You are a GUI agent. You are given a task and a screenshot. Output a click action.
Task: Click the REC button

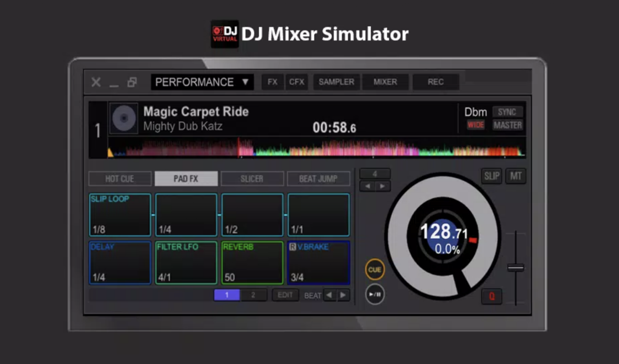coord(436,82)
